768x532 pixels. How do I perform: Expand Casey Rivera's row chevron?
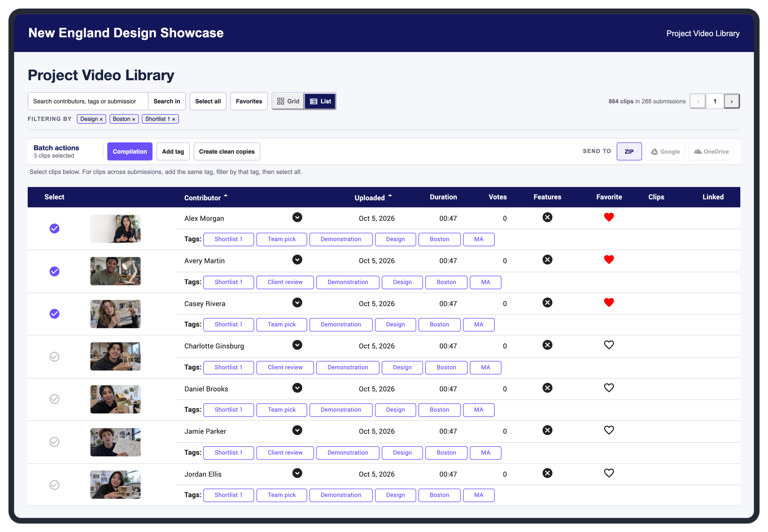point(297,303)
